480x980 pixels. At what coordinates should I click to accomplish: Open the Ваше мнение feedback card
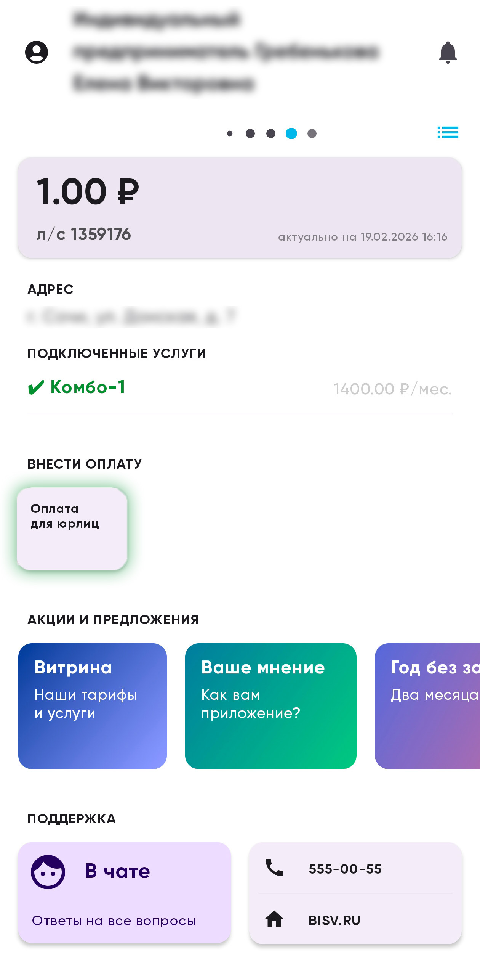[270, 706]
